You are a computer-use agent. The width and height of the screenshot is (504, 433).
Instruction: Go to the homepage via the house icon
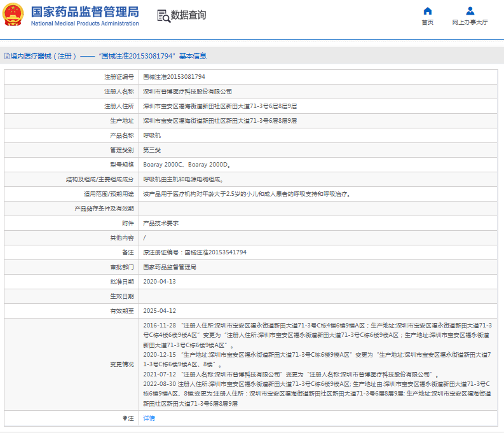(x=427, y=11)
